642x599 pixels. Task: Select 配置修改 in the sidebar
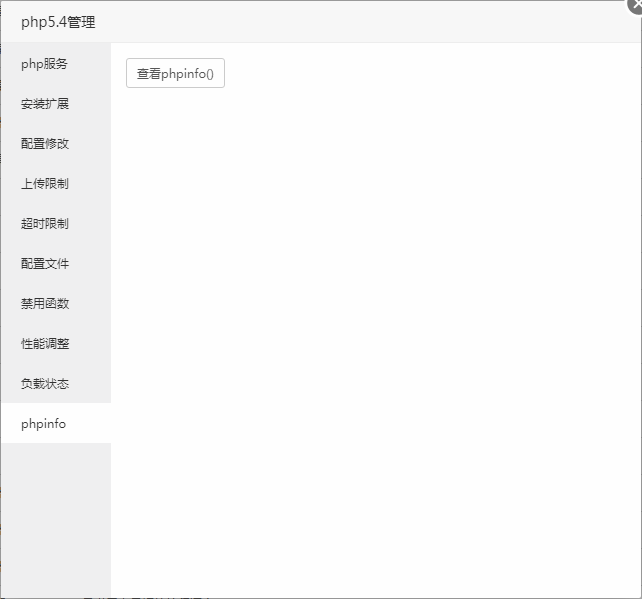point(56,144)
